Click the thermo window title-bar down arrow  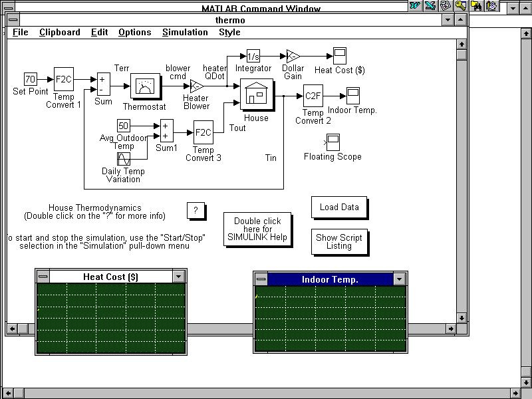pos(448,20)
